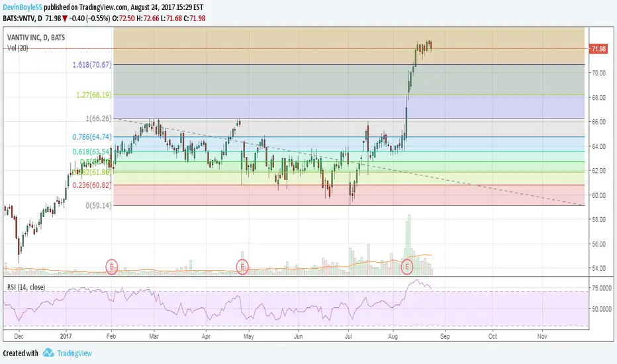Viewport: 617px width, 364px height.
Task: Open the TradingView link beside the logo
Action: 74,353
